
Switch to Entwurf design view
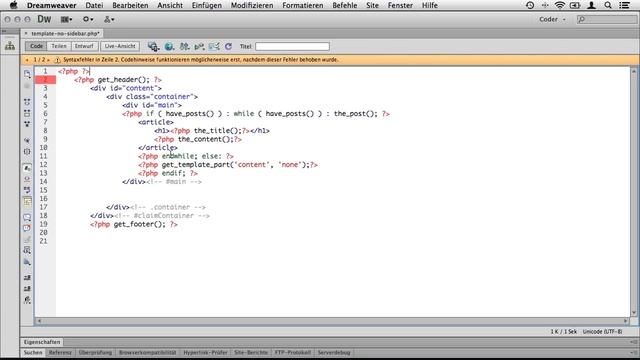click(84, 46)
